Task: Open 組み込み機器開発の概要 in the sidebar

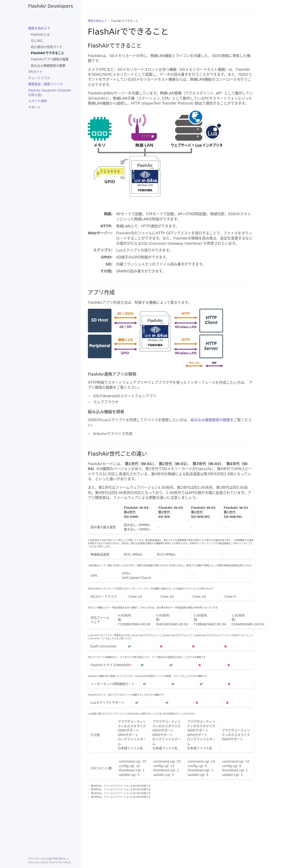Action: click(x=48, y=66)
